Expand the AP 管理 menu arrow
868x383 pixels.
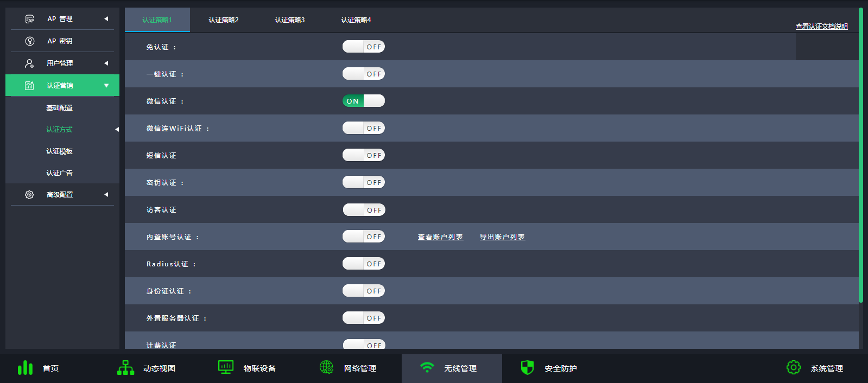point(106,19)
